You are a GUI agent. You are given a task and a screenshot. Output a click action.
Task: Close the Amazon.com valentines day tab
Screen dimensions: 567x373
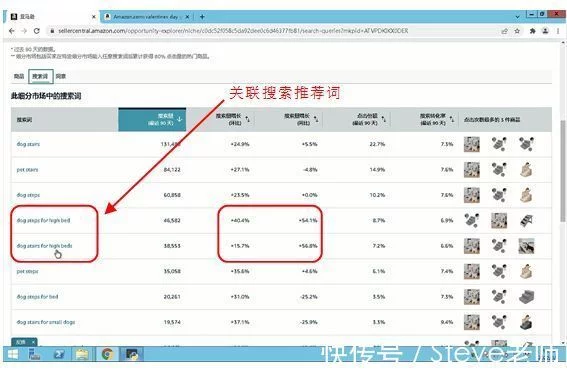point(187,17)
